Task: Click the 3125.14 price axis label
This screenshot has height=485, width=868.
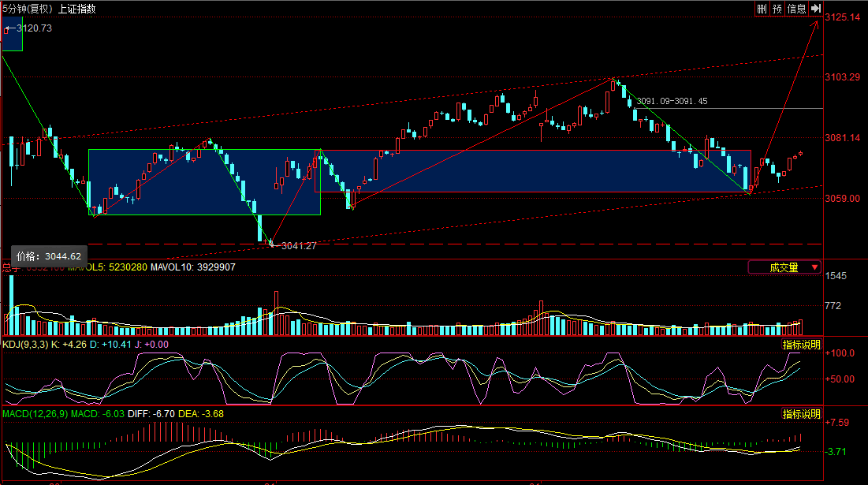Action: (842, 17)
